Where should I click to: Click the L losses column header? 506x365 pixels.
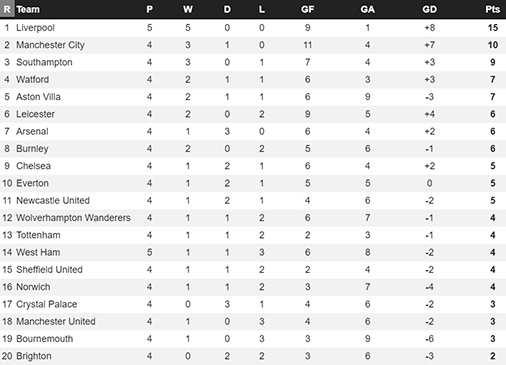click(x=262, y=9)
